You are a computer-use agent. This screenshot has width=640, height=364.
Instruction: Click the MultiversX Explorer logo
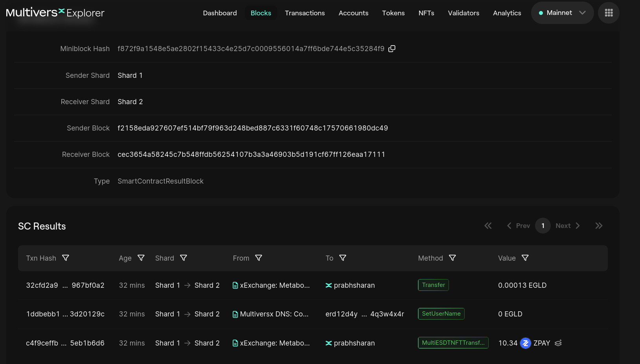[x=55, y=13]
